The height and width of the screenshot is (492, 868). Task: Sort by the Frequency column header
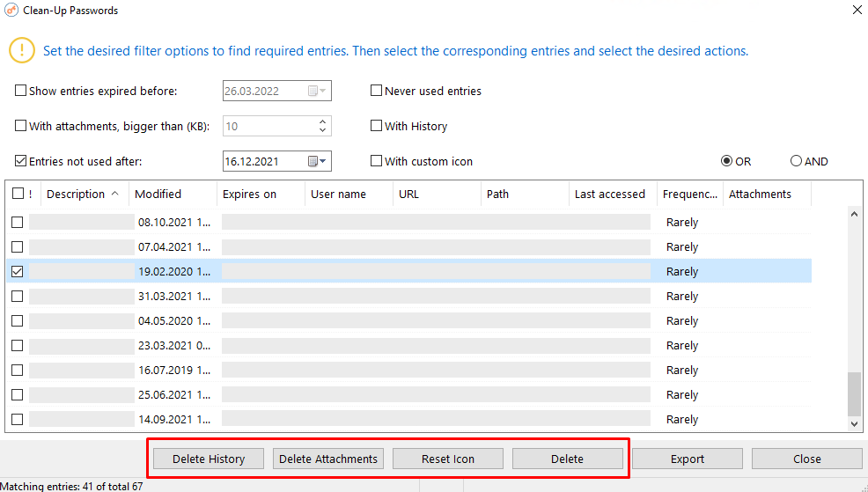(690, 194)
